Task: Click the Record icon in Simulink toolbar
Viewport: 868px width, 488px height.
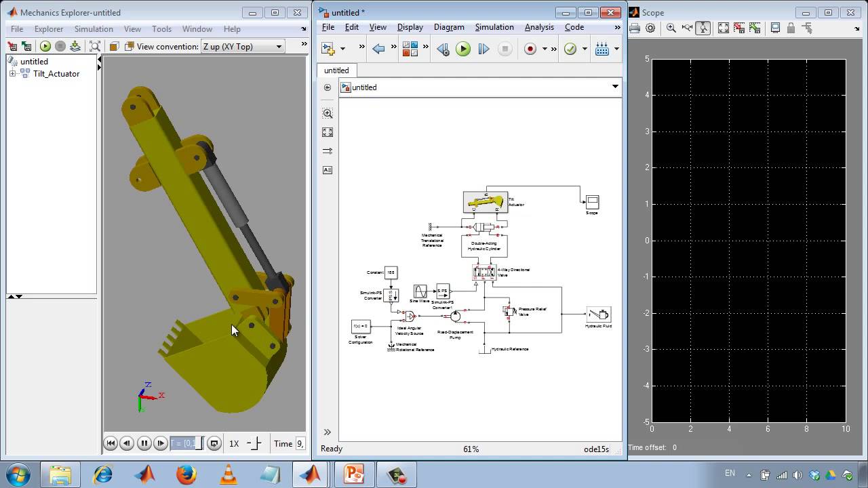Action: [x=530, y=49]
